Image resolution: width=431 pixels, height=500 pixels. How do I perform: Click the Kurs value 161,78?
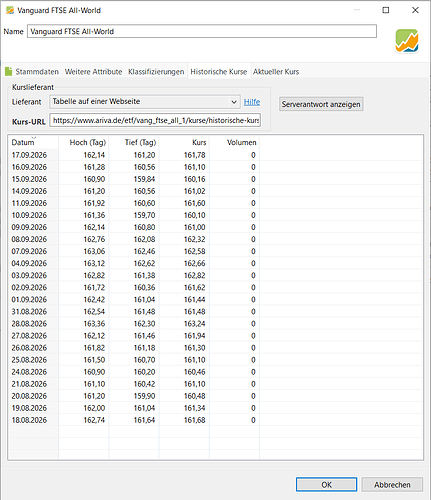(195, 155)
